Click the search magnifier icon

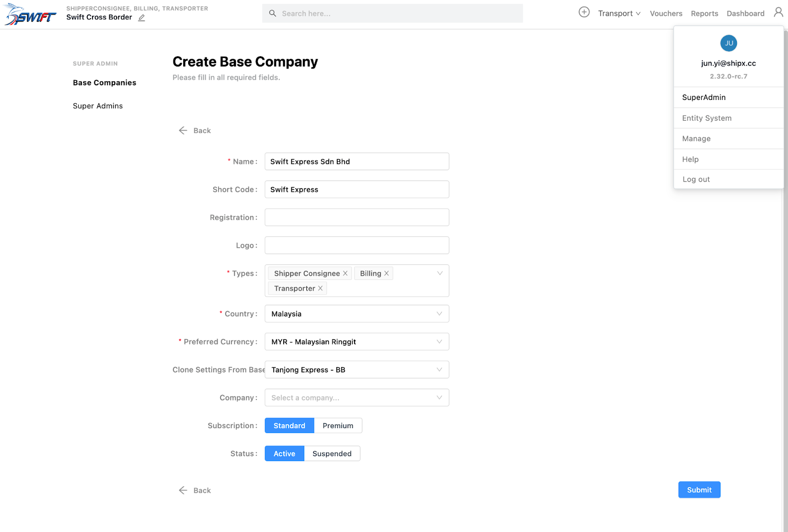click(x=272, y=13)
